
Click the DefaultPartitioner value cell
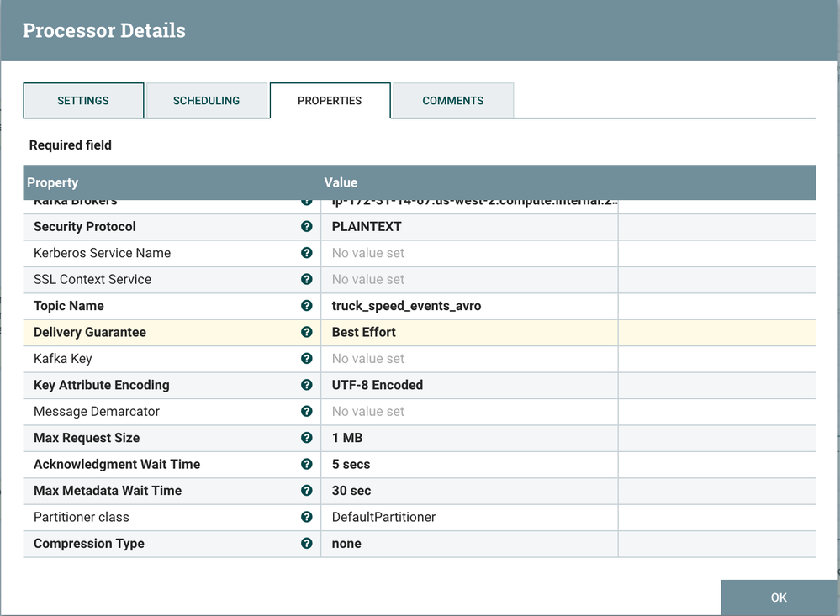[383, 517]
